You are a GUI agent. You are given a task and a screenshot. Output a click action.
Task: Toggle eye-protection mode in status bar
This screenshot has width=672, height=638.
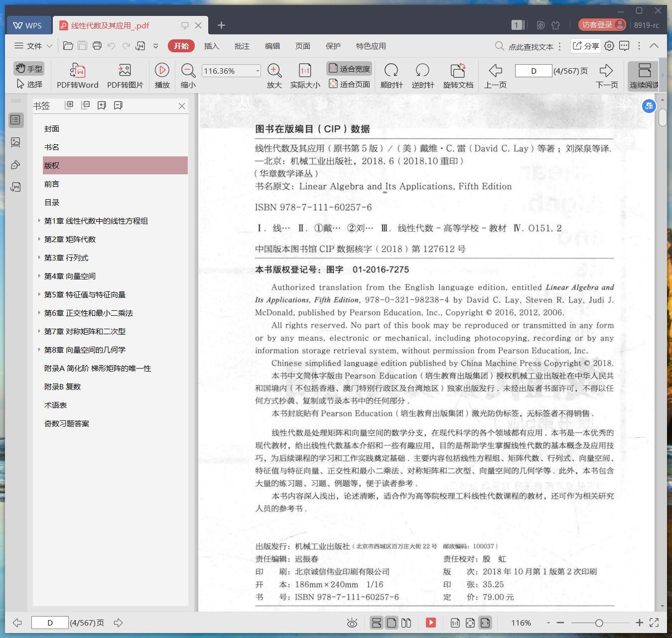pyautogui.click(x=352, y=623)
